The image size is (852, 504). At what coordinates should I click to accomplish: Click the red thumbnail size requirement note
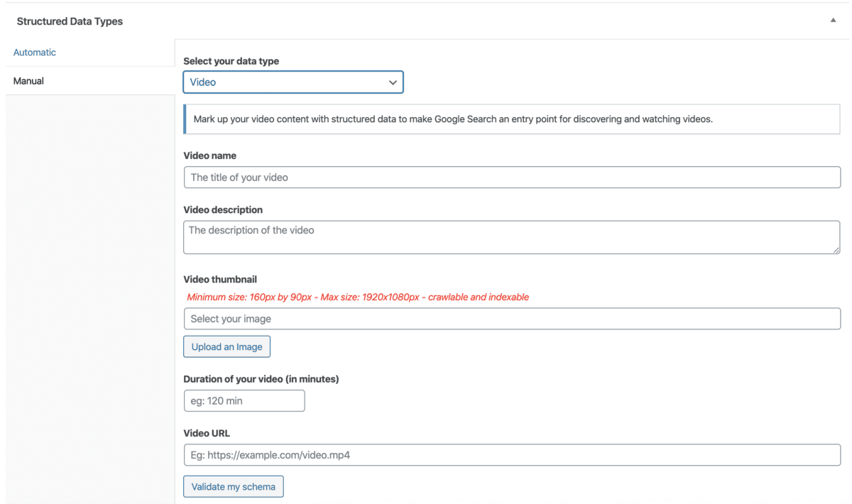point(358,297)
